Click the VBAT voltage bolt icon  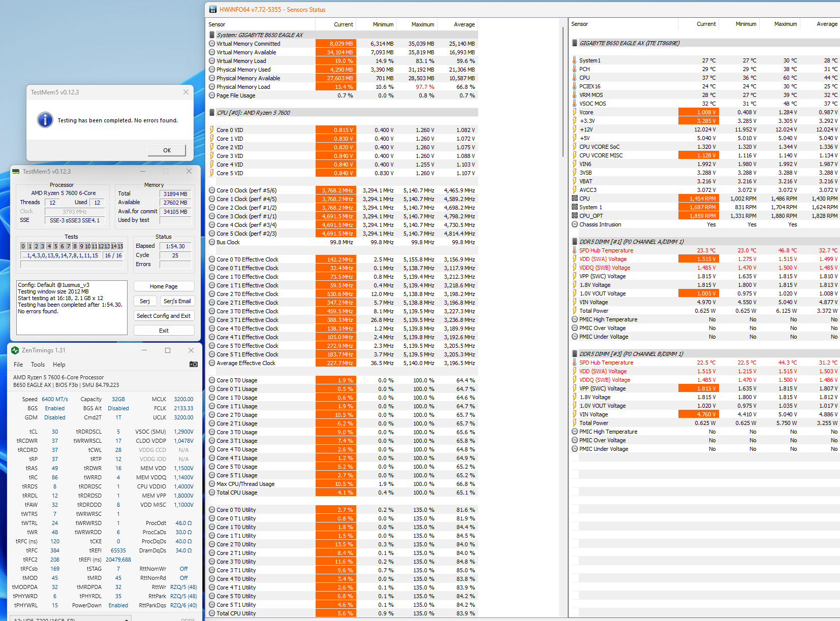575,181
